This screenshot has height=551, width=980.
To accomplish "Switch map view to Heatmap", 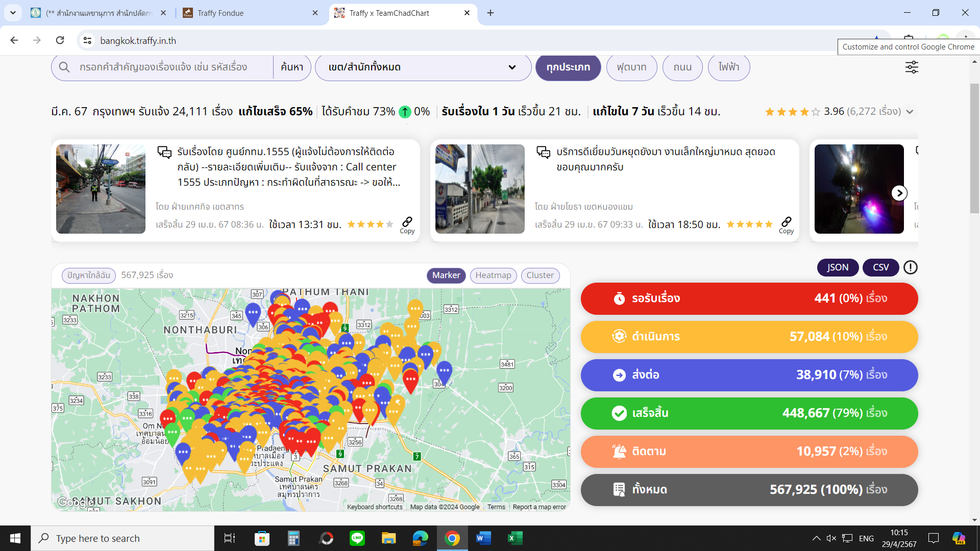I will [493, 275].
